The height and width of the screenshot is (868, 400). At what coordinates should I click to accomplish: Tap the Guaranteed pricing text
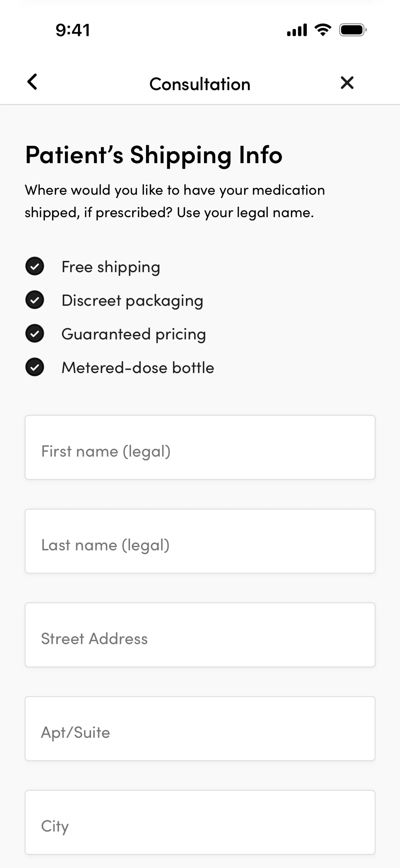134,334
